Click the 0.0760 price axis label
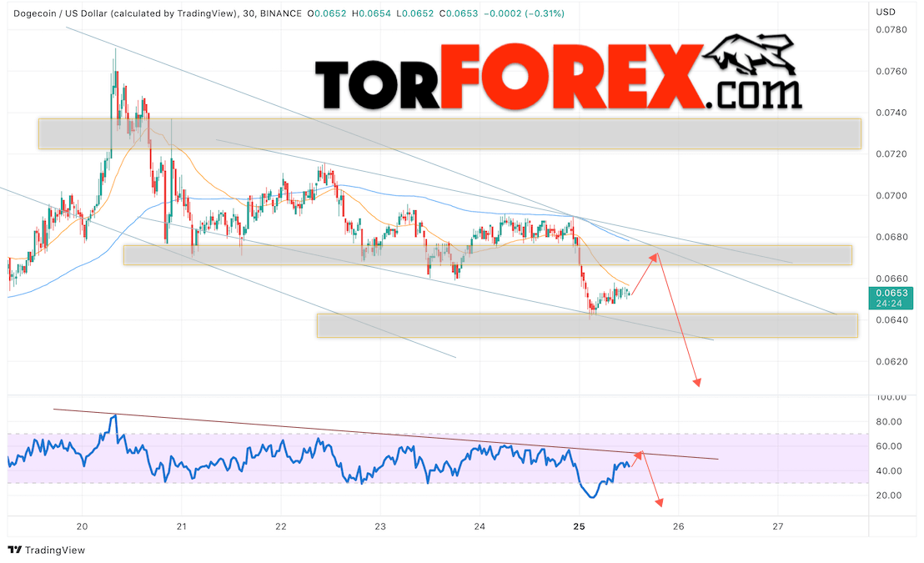The width and height of the screenshot is (924, 563). click(x=891, y=72)
